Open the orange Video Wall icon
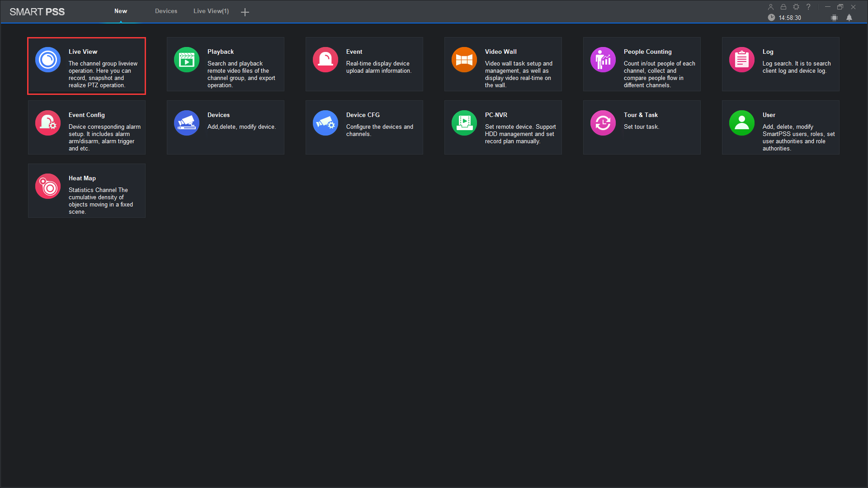Image resolution: width=868 pixels, height=488 pixels. [464, 60]
